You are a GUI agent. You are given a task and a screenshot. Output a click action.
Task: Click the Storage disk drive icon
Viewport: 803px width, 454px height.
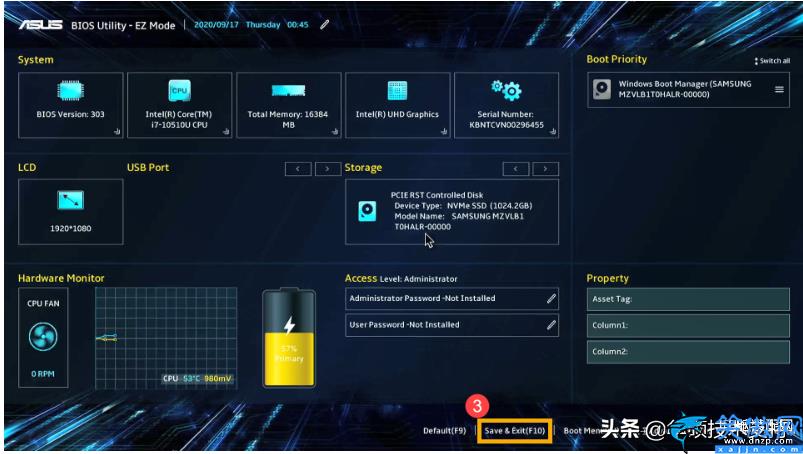(x=367, y=211)
